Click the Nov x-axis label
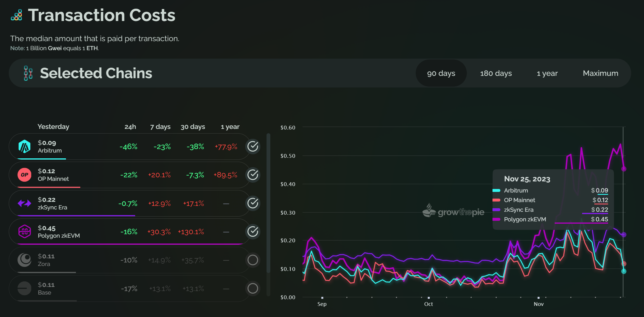Screen dimensions: 644x317 tap(539, 304)
